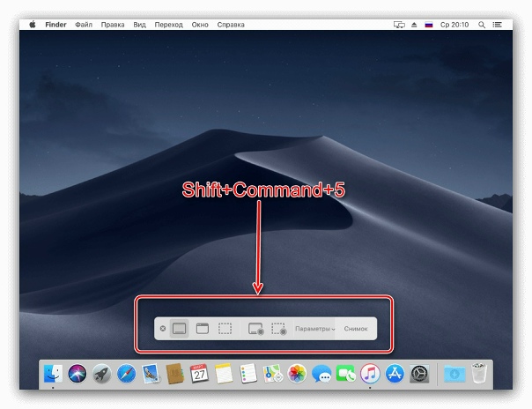This screenshot has height=409, width=532.
Task: Open the Finder menu in menu bar
Action: click(x=55, y=25)
